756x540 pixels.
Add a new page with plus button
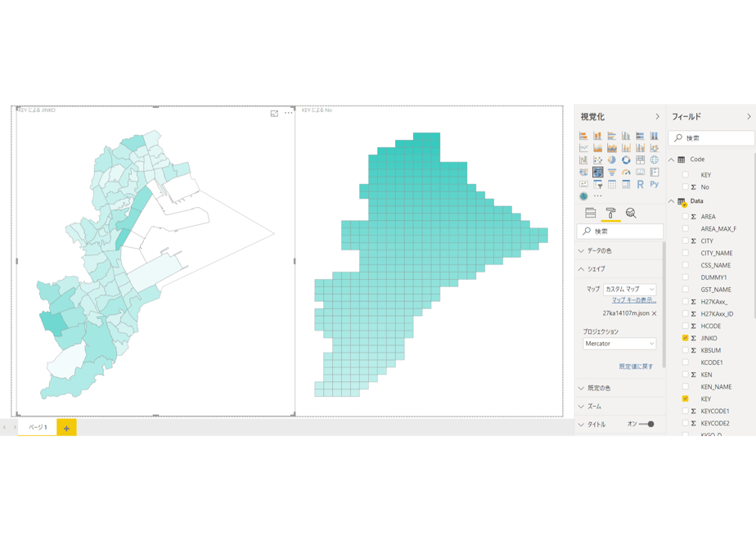66,428
